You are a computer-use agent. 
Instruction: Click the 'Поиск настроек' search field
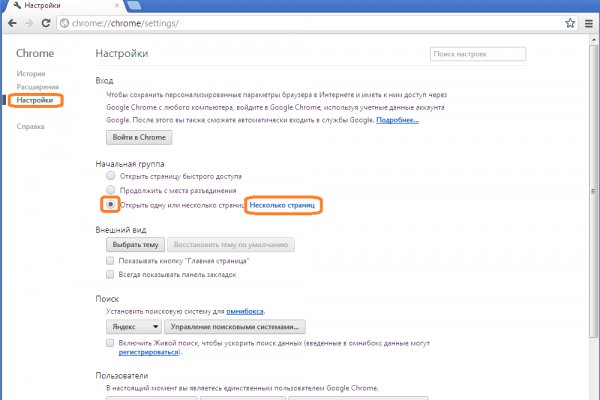pos(470,53)
